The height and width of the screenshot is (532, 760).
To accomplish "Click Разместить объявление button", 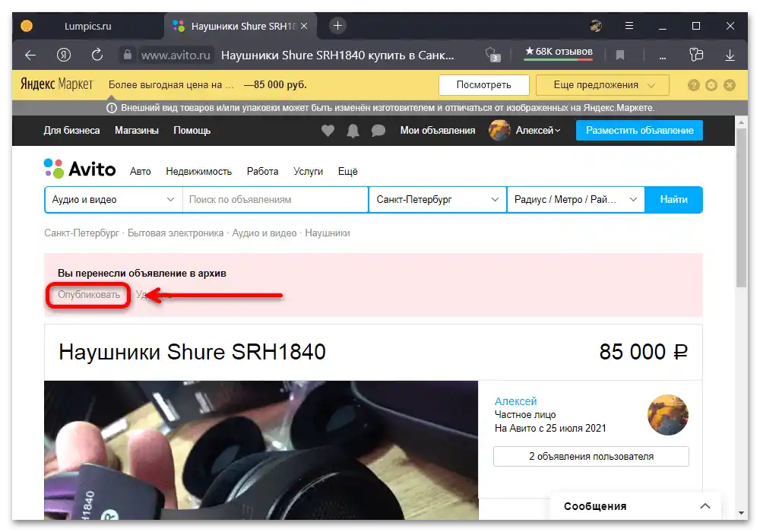I will pos(639,130).
